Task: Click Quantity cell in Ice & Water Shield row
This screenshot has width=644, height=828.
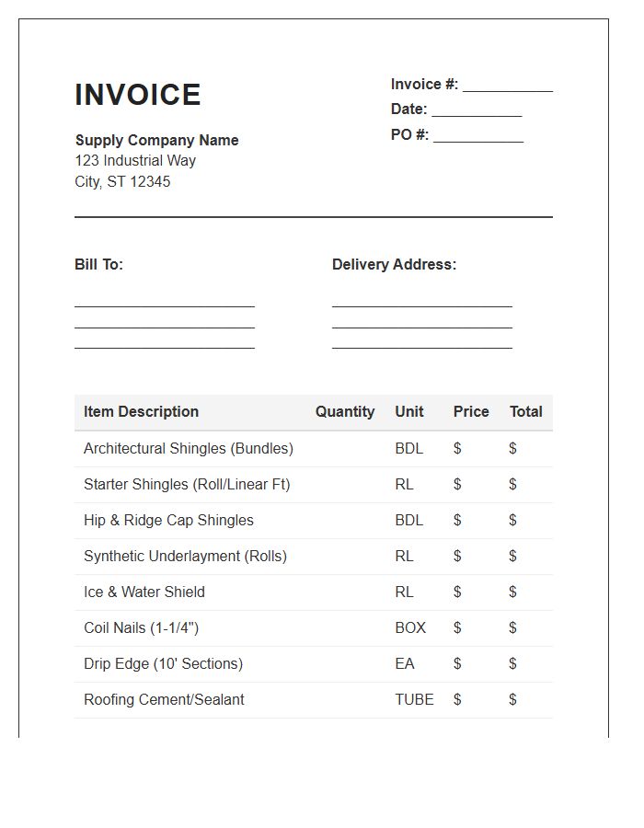Action: tap(346, 592)
